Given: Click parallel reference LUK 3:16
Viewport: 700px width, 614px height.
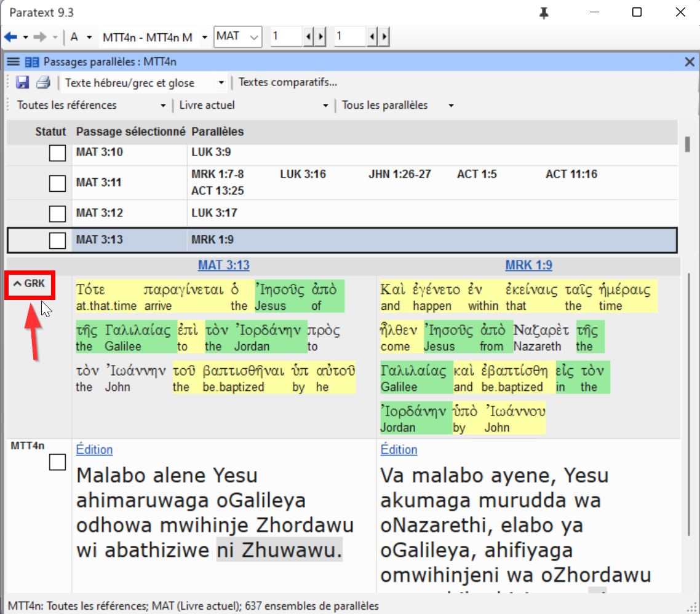Looking at the screenshot, I should 303,174.
